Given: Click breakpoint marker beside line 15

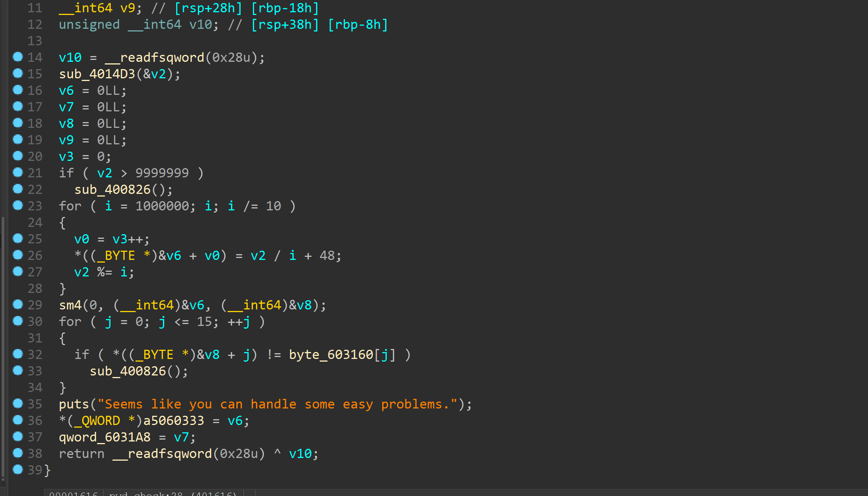Looking at the screenshot, I should pyautogui.click(x=18, y=73).
